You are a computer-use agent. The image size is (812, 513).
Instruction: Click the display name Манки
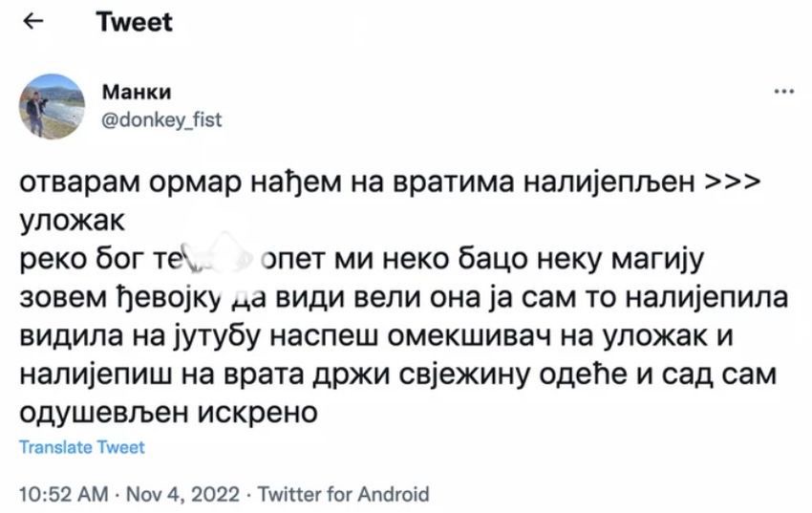click(136, 94)
